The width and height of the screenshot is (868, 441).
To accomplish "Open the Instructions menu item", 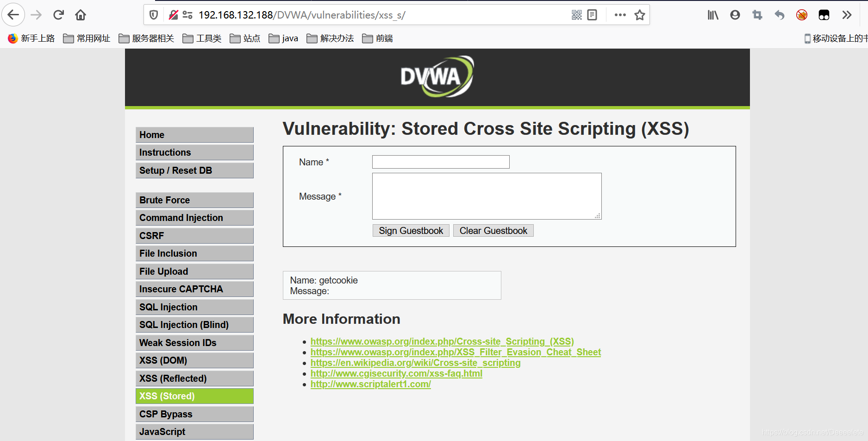I will coord(194,152).
